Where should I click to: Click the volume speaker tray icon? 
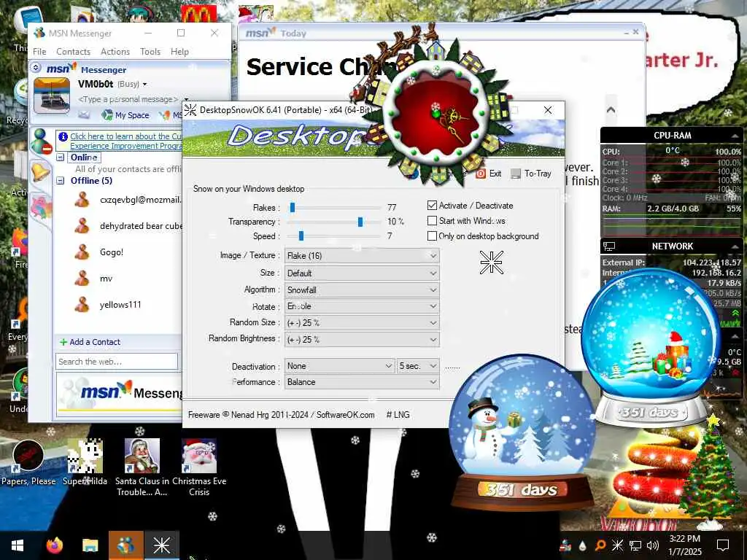click(653, 545)
